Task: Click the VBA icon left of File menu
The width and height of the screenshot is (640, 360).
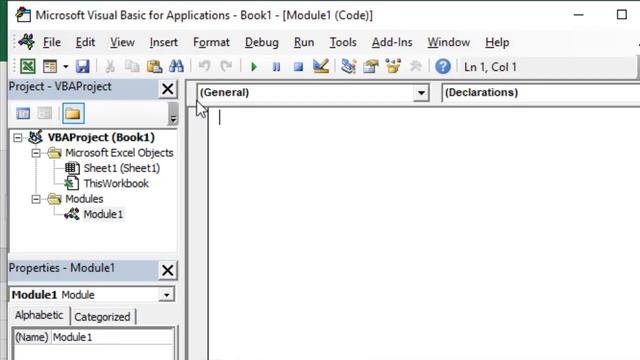Action: coord(27,42)
